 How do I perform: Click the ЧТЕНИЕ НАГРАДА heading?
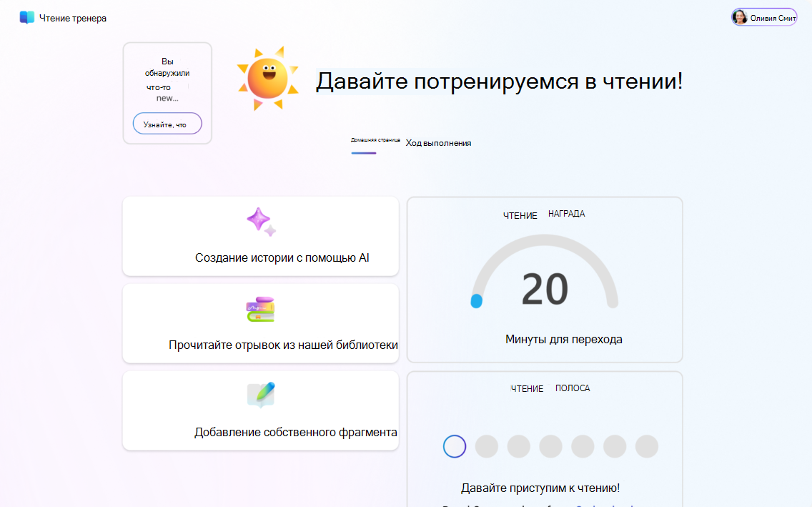[544, 215]
